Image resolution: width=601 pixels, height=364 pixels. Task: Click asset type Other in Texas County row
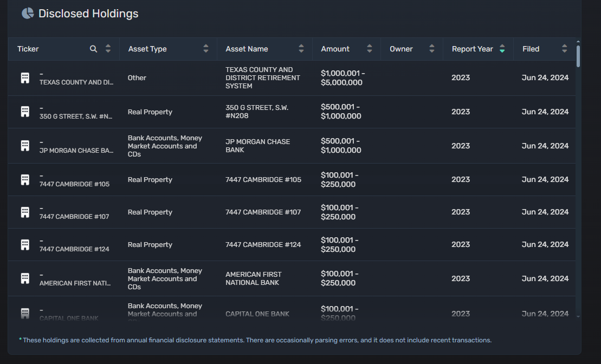[x=137, y=78]
